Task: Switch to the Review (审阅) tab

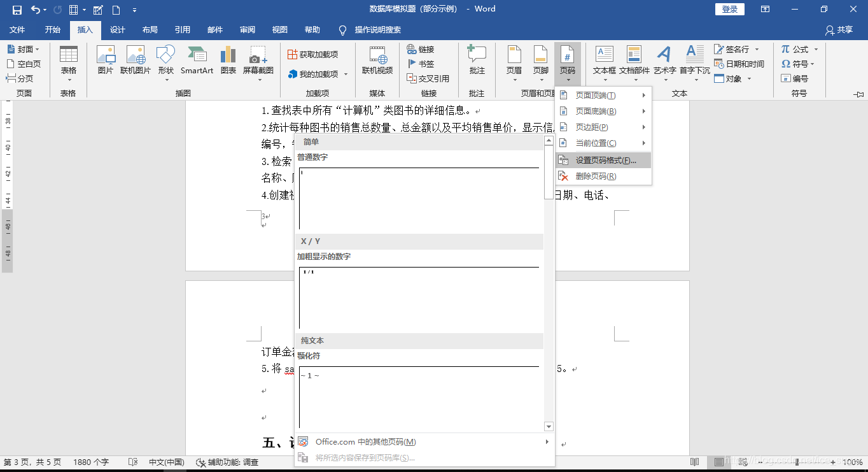Action: (x=248, y=30)
